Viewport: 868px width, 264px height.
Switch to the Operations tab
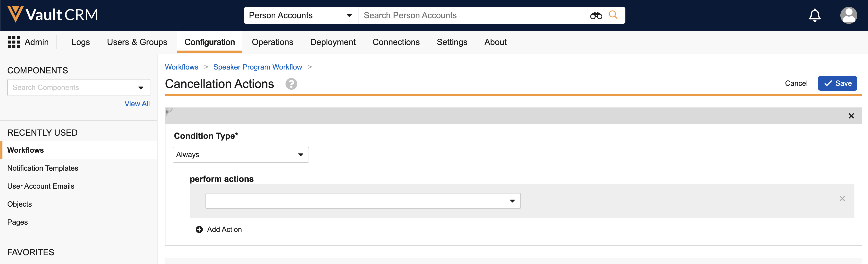click(272, 42)
